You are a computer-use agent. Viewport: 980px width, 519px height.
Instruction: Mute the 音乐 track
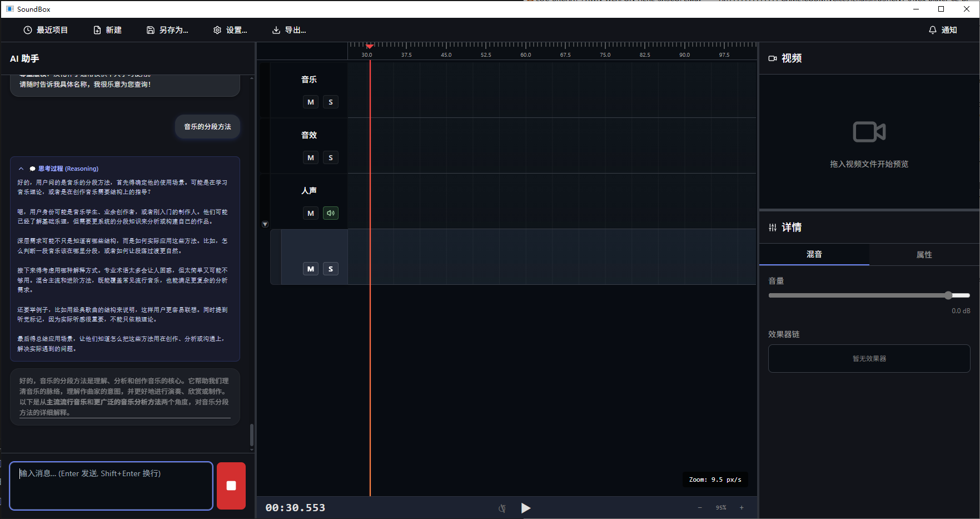click(311, 102)
